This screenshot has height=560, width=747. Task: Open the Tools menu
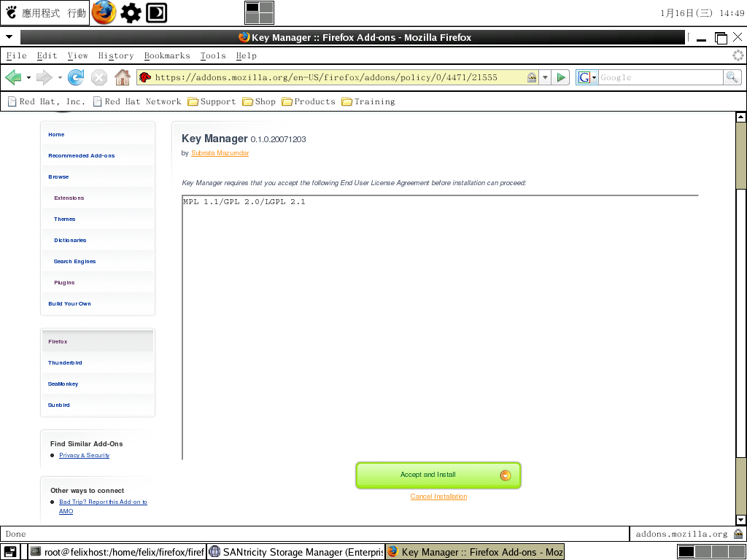click(x=213, y=55)
